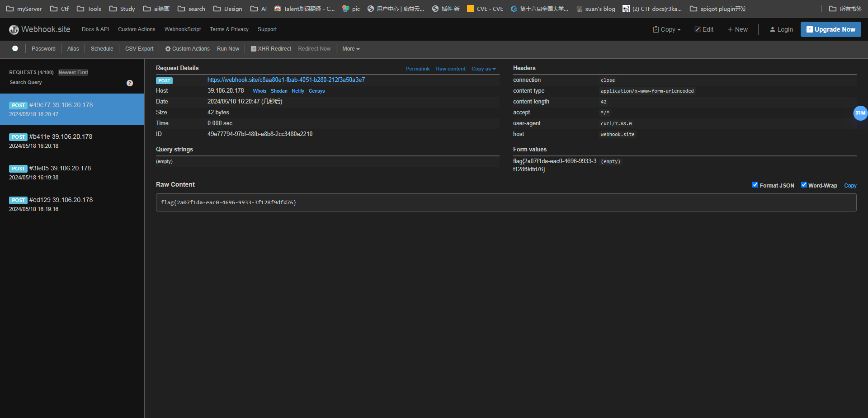
Task: Click the clock icon in the toolbar
Action: [x=15, y=49]
